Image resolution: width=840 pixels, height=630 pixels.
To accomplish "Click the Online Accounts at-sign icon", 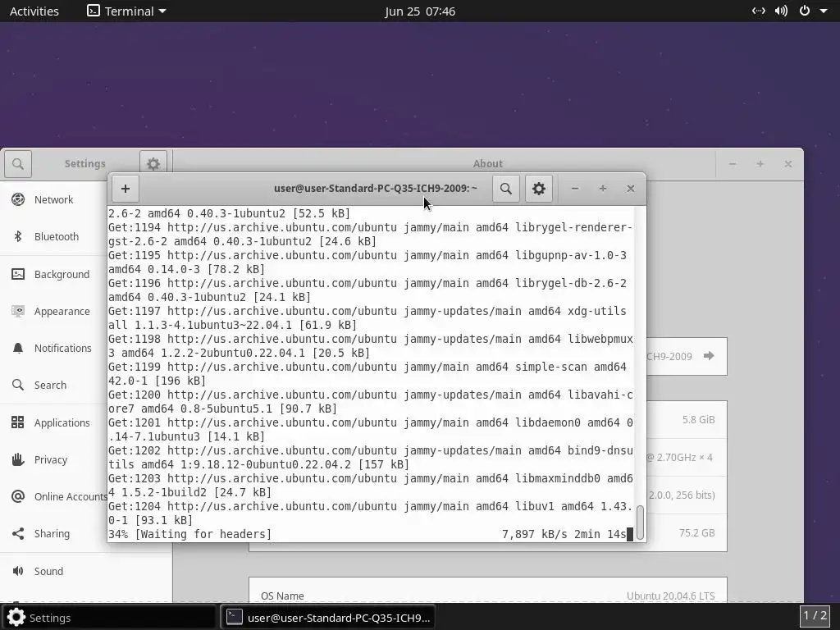I will coord(18,496).
